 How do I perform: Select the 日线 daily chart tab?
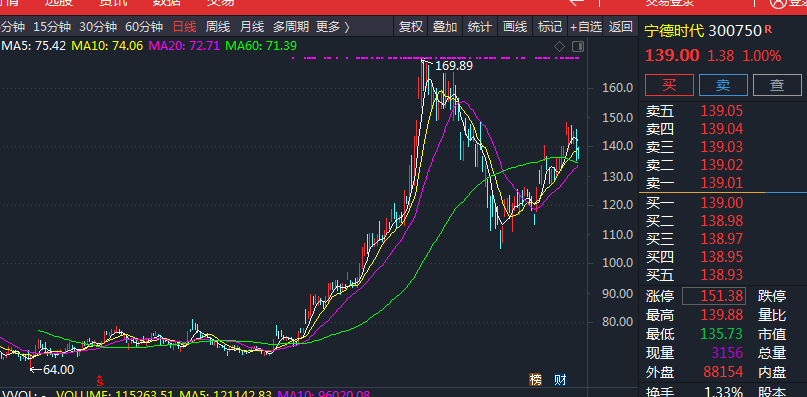click(185, 27)
